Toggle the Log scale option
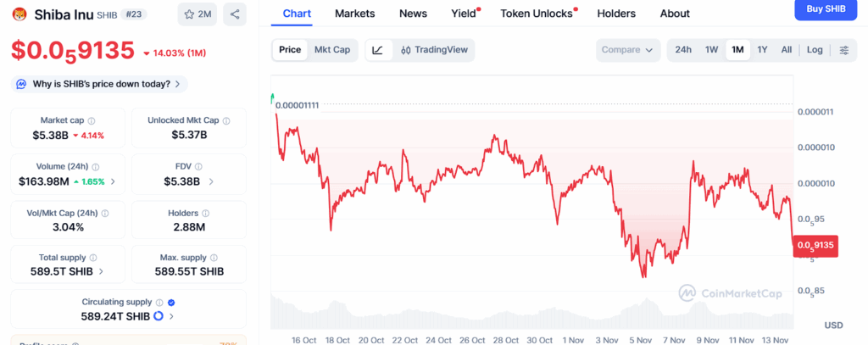The height and width of the screenshot is (345, 868). click(815, 50)
